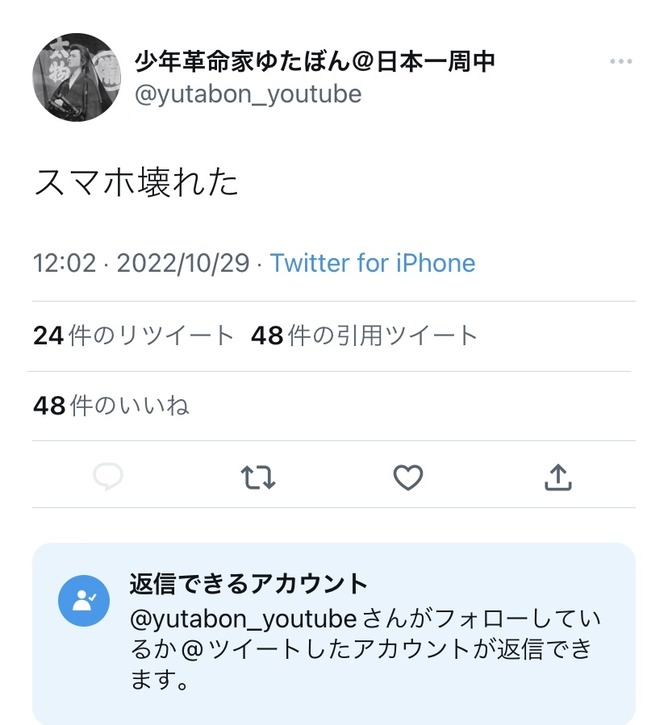668x725 pixels.
Task: Tap the number 48 beside 引用ツイート
Action: (267, 336)
